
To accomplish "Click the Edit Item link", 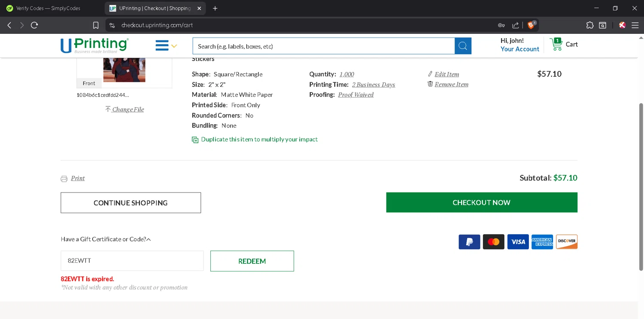I will coord(447,74).
